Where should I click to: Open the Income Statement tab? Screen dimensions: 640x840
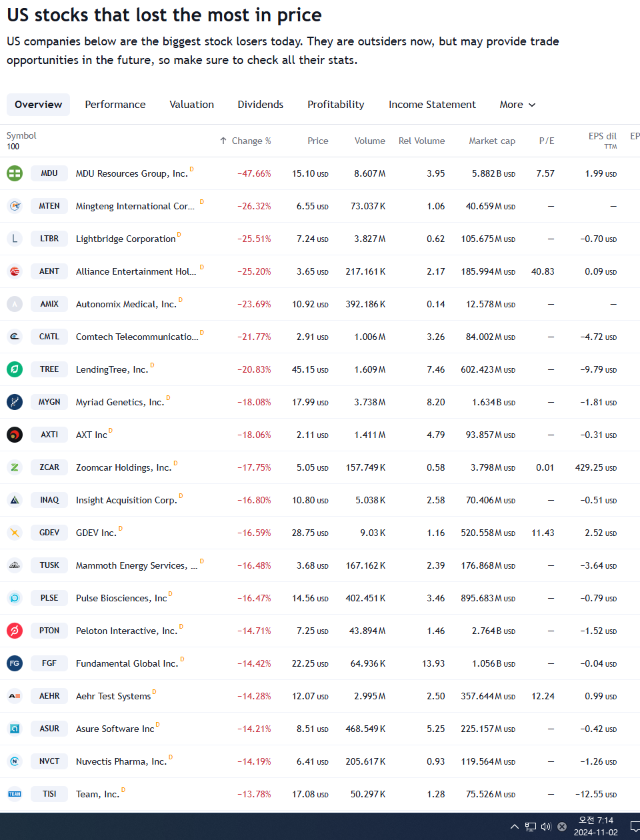point(432,105)
